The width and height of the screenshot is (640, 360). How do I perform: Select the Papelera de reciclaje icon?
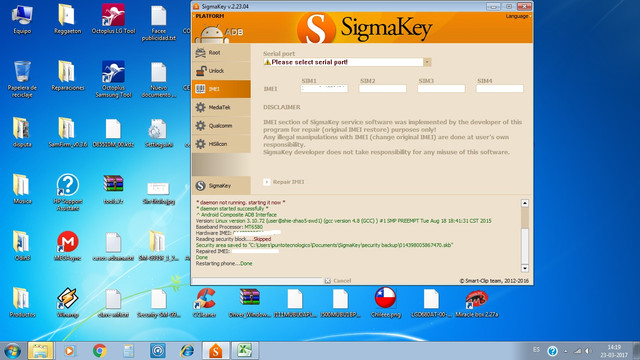[22, 79]
